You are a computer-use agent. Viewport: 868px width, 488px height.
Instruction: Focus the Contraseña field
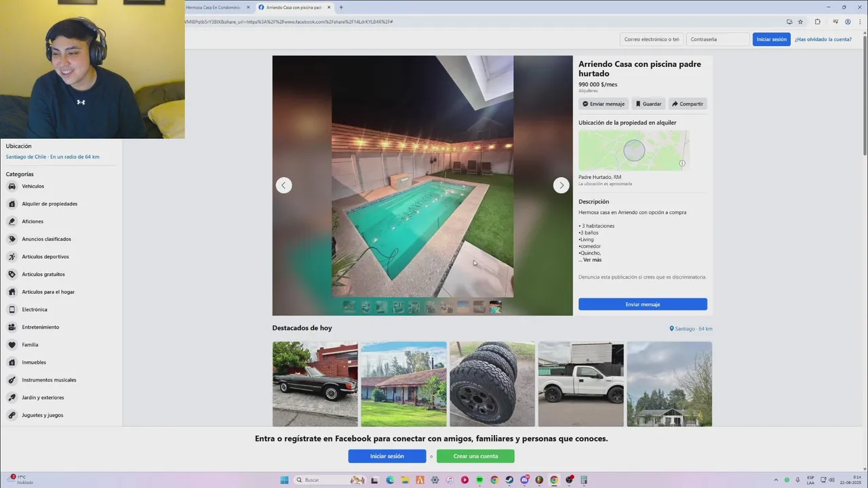pos(718,39)
